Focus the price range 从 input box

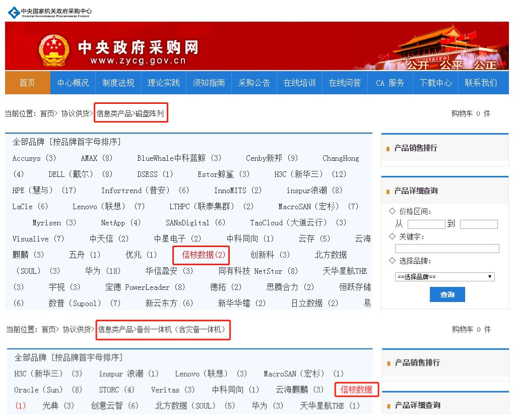426,224
